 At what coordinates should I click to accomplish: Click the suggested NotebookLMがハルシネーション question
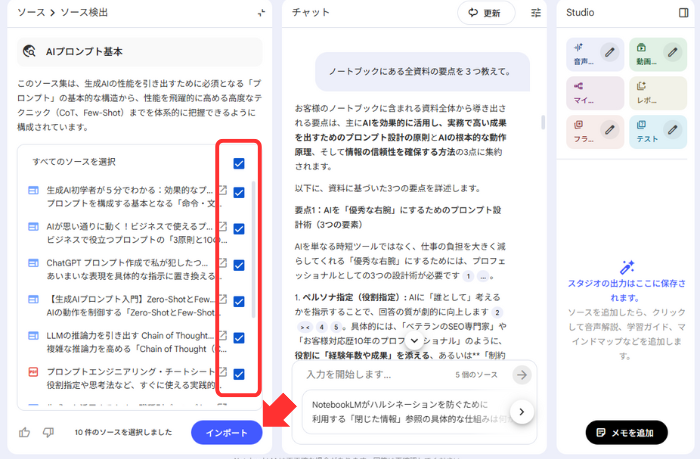coord(408,412)
